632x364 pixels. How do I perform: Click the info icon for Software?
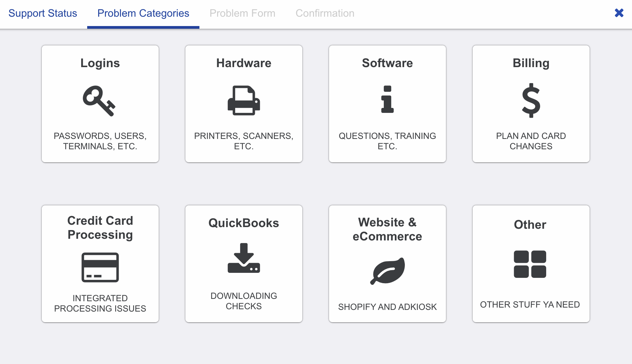387,100
